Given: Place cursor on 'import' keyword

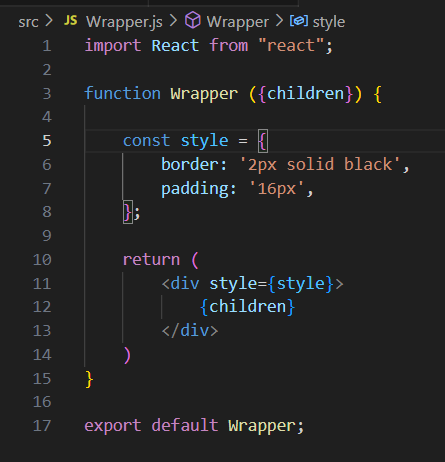Looking at the screenshot, I should point(113,46).
